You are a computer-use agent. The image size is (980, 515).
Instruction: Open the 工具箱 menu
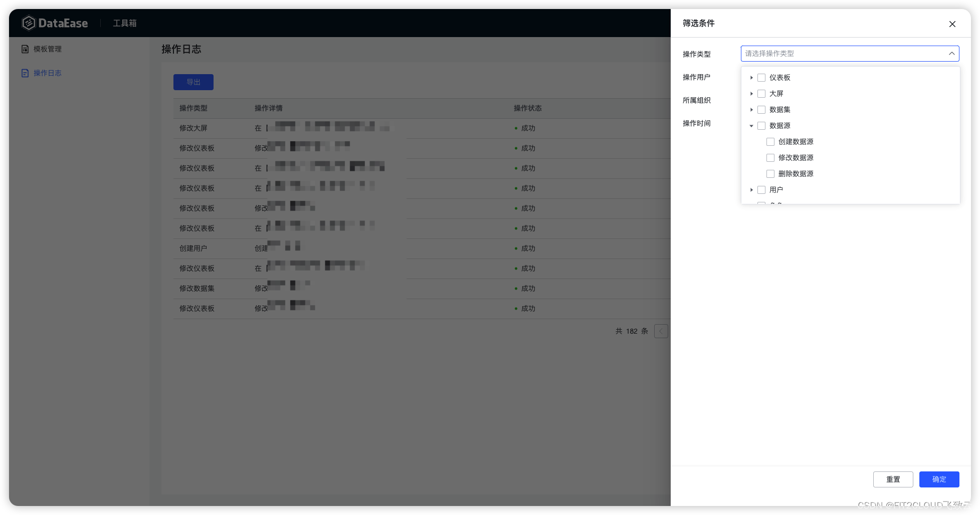pos(125,23)
